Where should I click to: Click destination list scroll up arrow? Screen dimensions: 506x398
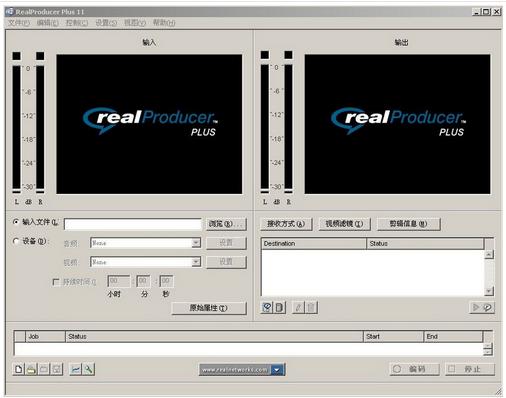(x=489, y=255)
